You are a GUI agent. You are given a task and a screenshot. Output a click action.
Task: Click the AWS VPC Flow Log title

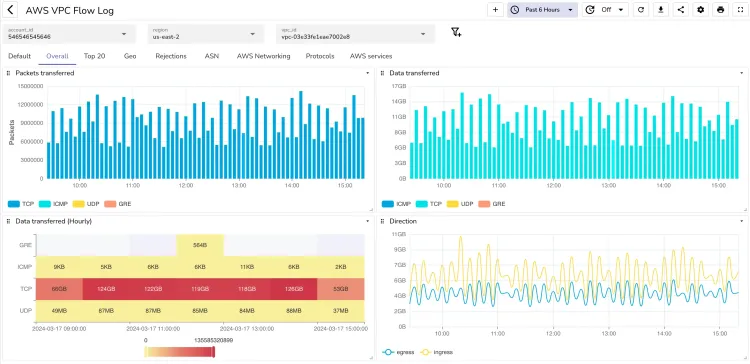(70, 10)
